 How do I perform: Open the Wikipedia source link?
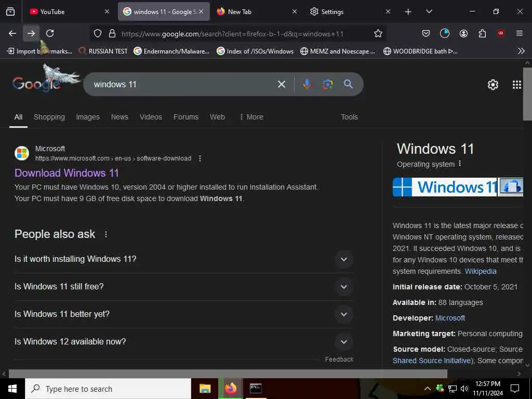[x=481, y=271]
